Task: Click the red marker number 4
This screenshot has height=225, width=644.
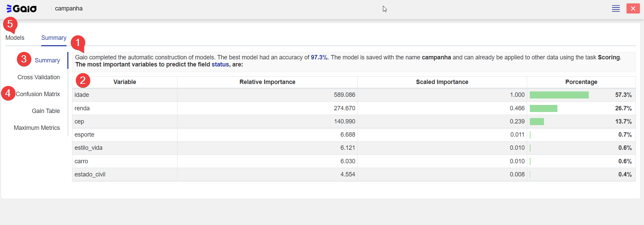Action: point(8,93)
